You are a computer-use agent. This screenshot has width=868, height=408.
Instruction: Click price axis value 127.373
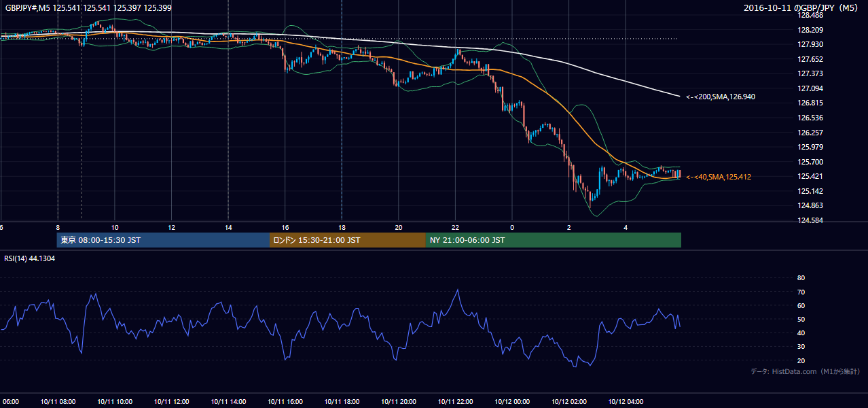coord(810,73)
